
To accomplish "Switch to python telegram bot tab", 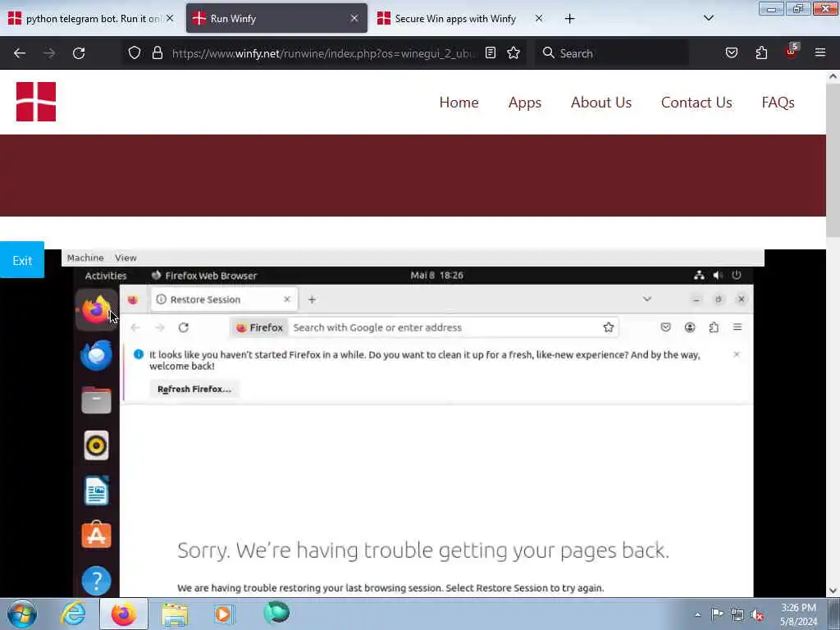I will [x=90, y=19].
